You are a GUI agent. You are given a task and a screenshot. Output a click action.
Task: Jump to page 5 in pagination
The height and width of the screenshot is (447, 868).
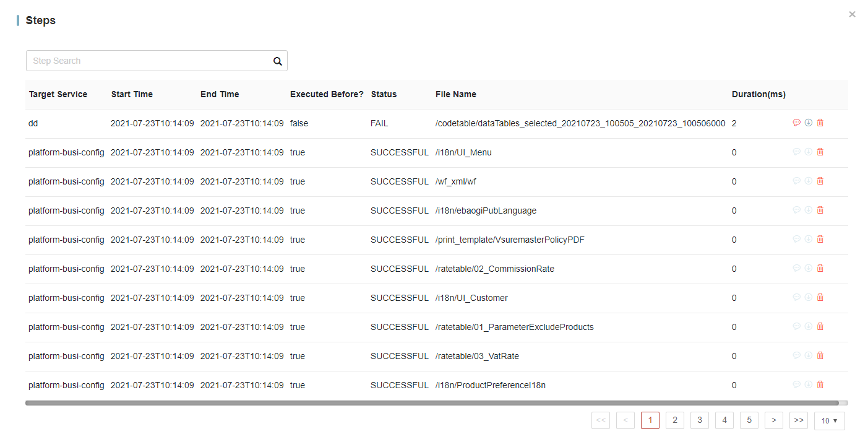click(x=749, y=420)
